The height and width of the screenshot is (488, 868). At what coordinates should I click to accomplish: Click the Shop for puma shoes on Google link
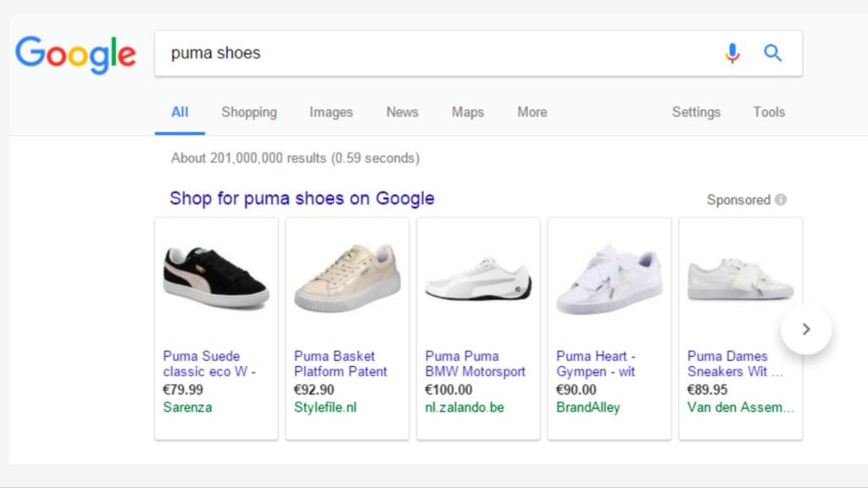coord(298,198)
